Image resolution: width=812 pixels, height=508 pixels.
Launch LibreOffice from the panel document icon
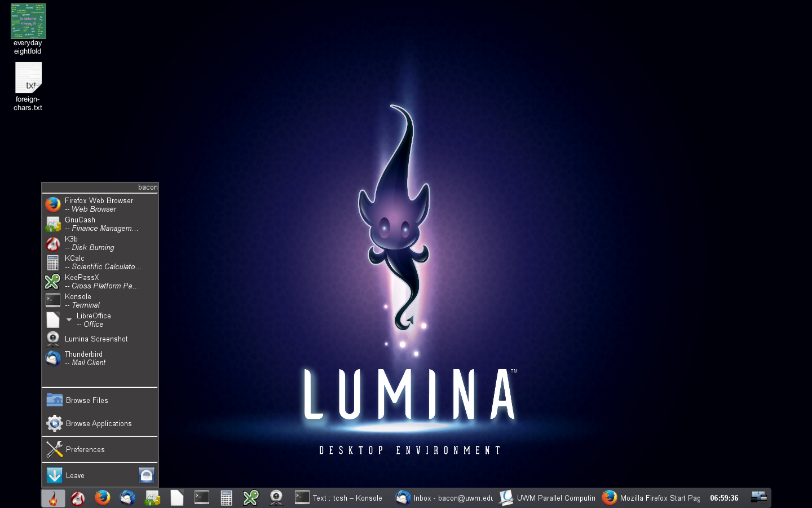point(177,498)
